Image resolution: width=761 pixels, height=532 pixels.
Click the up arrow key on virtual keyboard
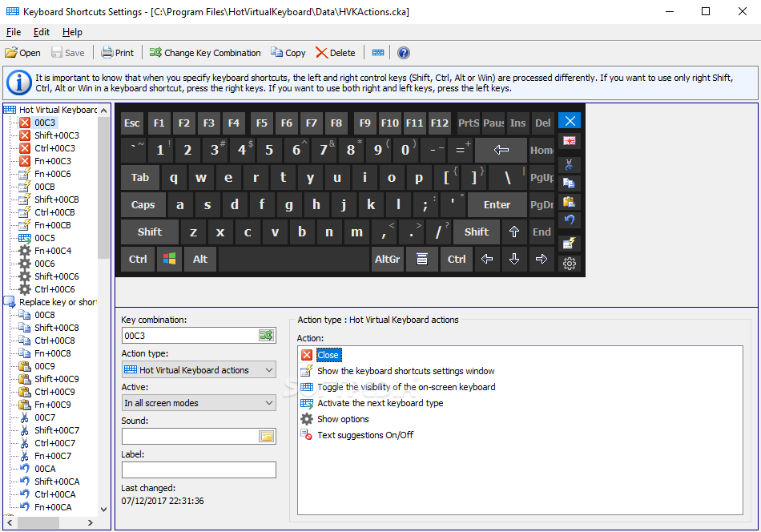coord(514,232)
